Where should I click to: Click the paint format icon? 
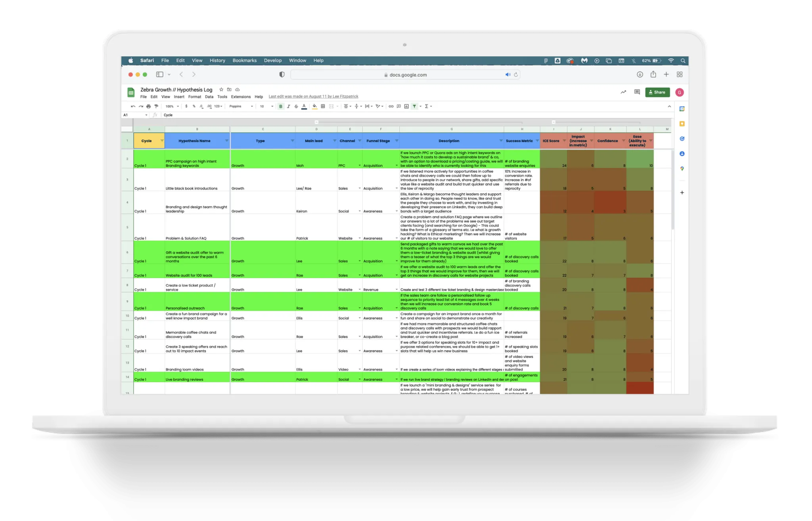(x=156, y=106)
